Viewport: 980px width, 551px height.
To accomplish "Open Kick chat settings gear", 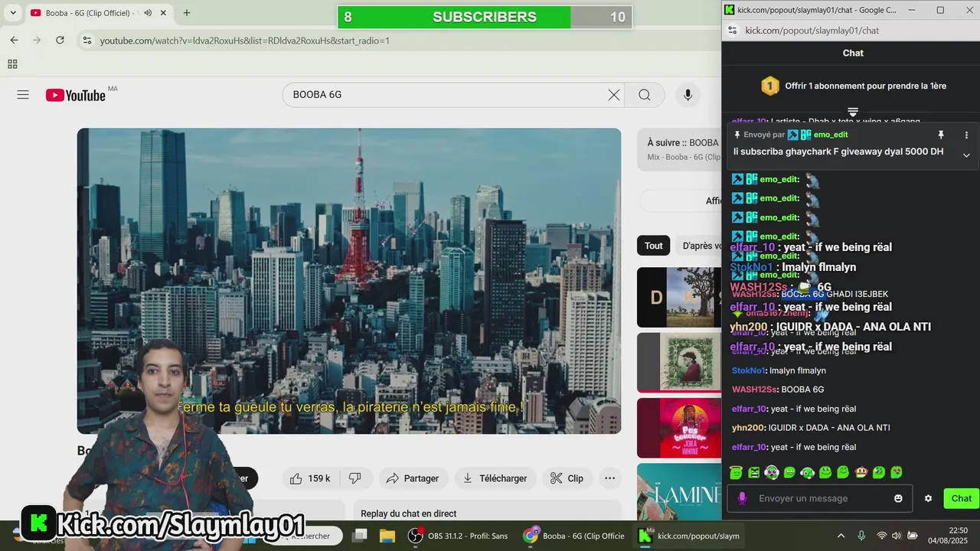I will click(928, 498).
